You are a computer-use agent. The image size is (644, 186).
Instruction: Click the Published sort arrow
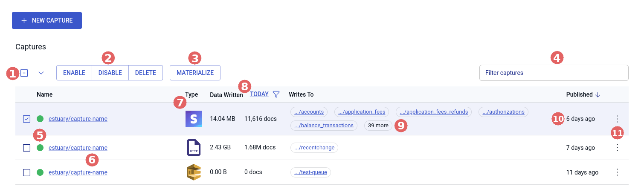[598, 95]
